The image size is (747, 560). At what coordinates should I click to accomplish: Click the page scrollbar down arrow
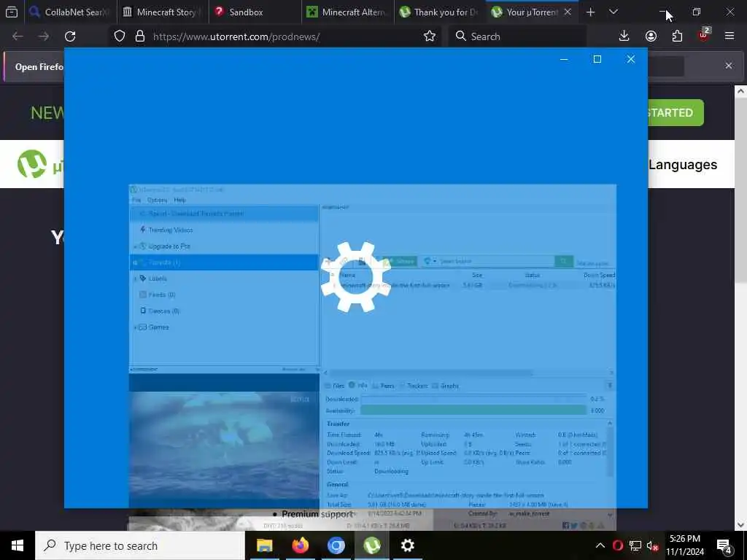(741, 525)
